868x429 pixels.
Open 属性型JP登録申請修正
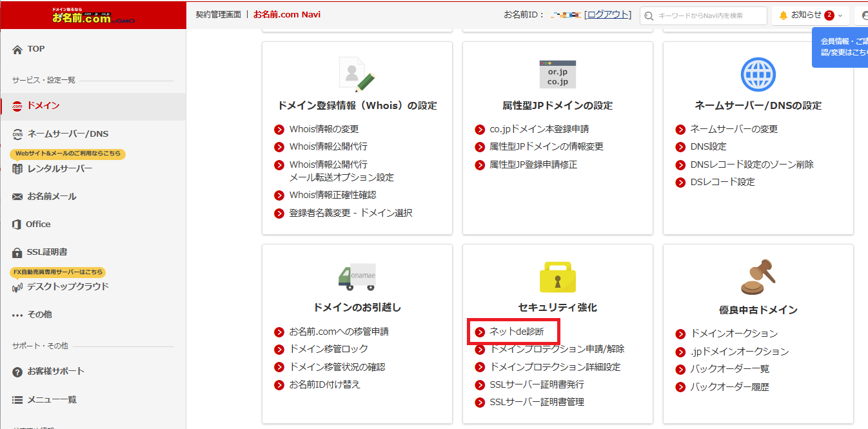pyautogui.click(x=533, y=165)
